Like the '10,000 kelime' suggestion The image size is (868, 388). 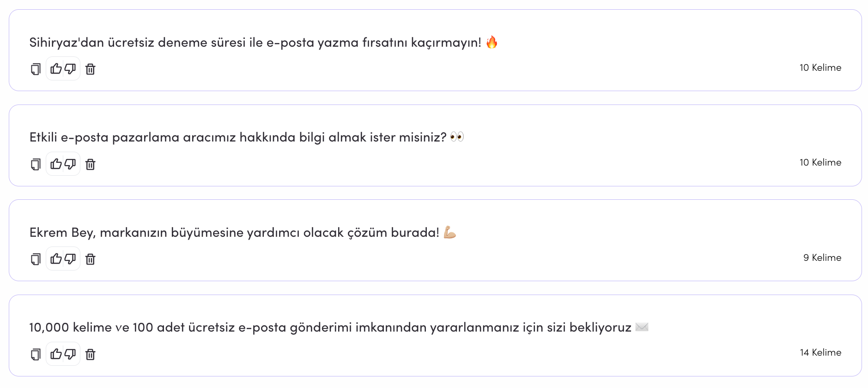tap(56, 354)
